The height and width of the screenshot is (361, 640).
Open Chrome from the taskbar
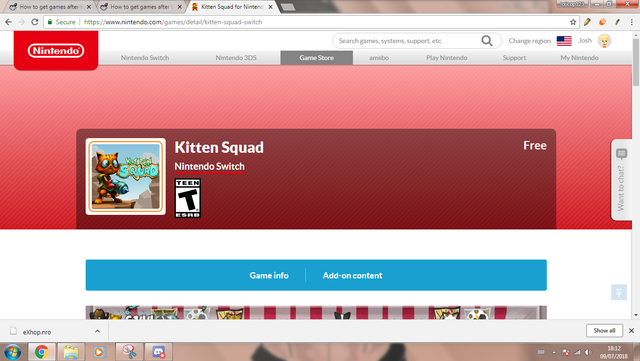(42, 352)
